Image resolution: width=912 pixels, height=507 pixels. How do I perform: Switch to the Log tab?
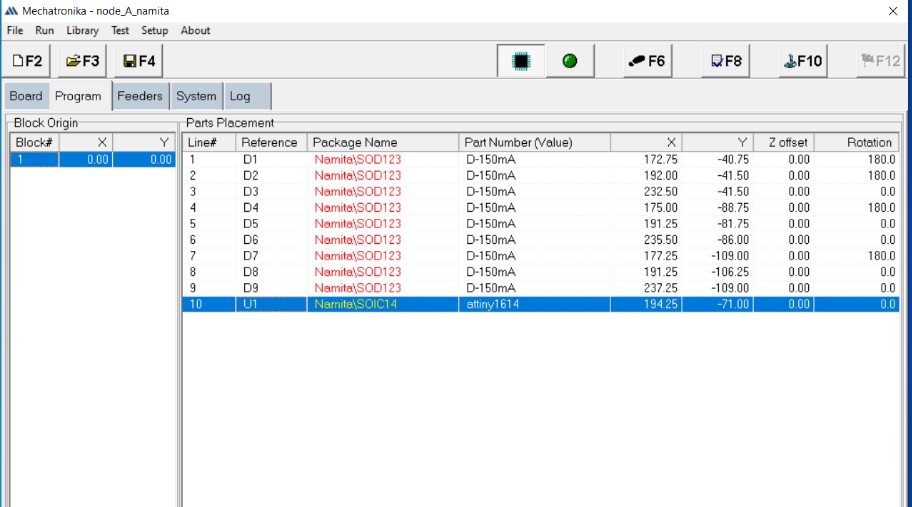click(x=247, y=96)
